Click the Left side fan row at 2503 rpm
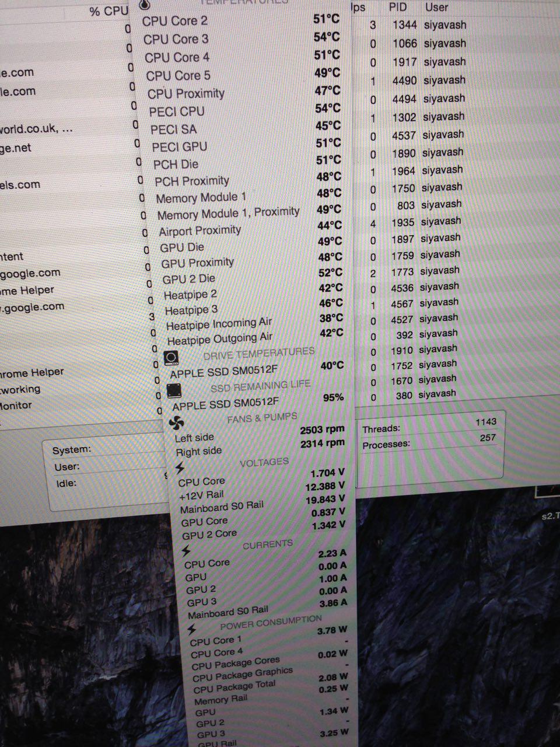The height and width of the screenshot is (747, 560). click(x=260, y=434)
